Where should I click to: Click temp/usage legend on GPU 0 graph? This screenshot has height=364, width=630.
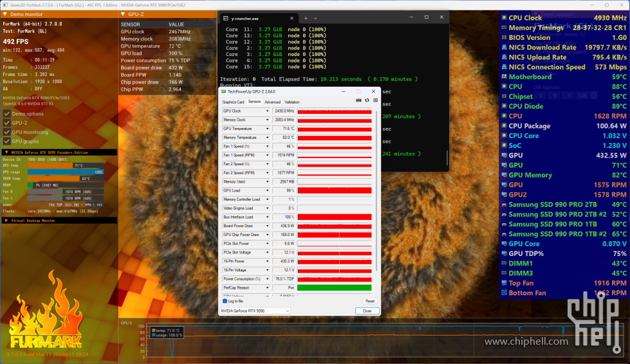tap(166, 332)
